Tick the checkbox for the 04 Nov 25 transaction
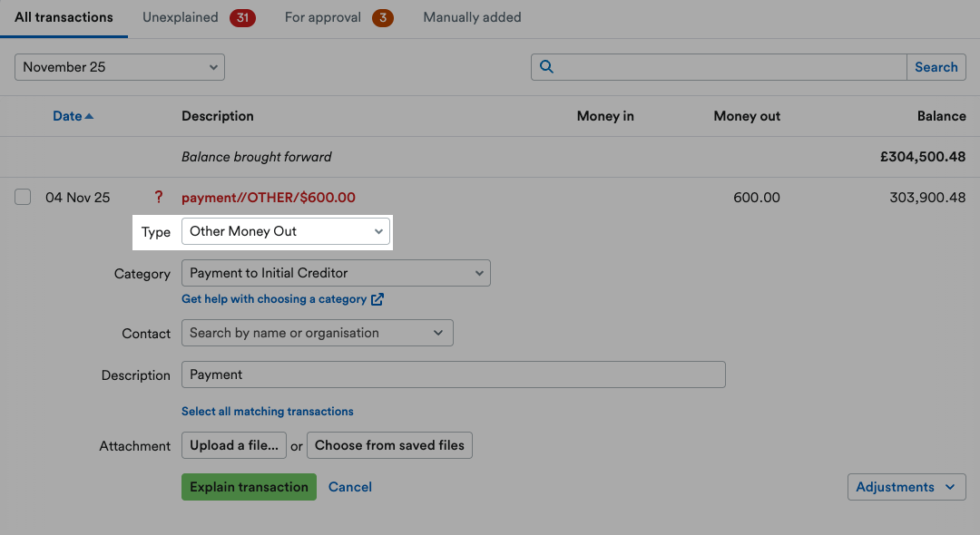Image resolution: width=980 pixels, height=535 pixels. point(23,197)
